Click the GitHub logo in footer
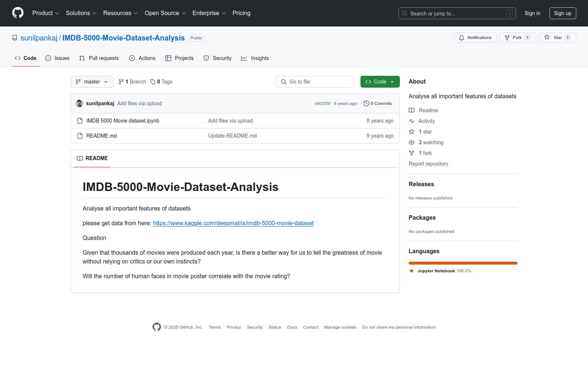 tap(157, 327)
